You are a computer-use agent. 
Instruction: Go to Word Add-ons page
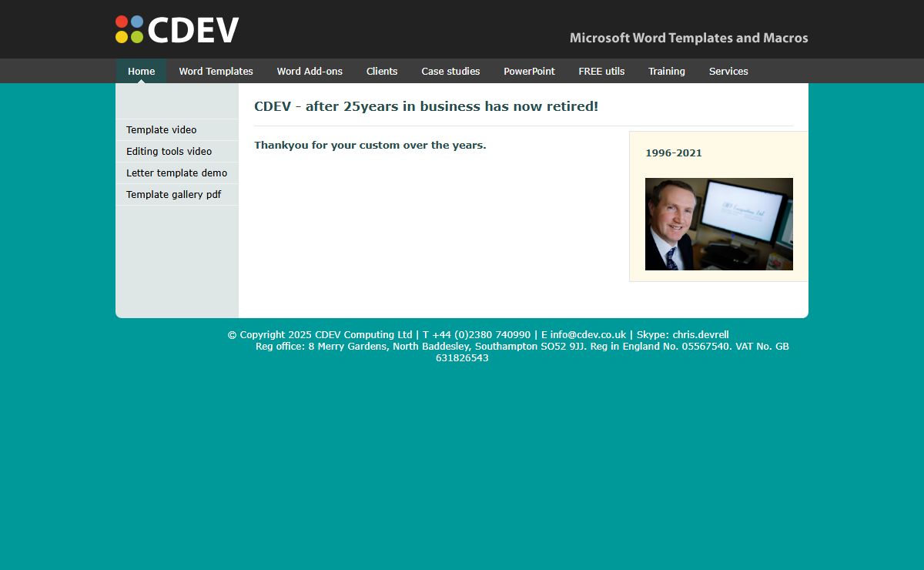(310, 71)
